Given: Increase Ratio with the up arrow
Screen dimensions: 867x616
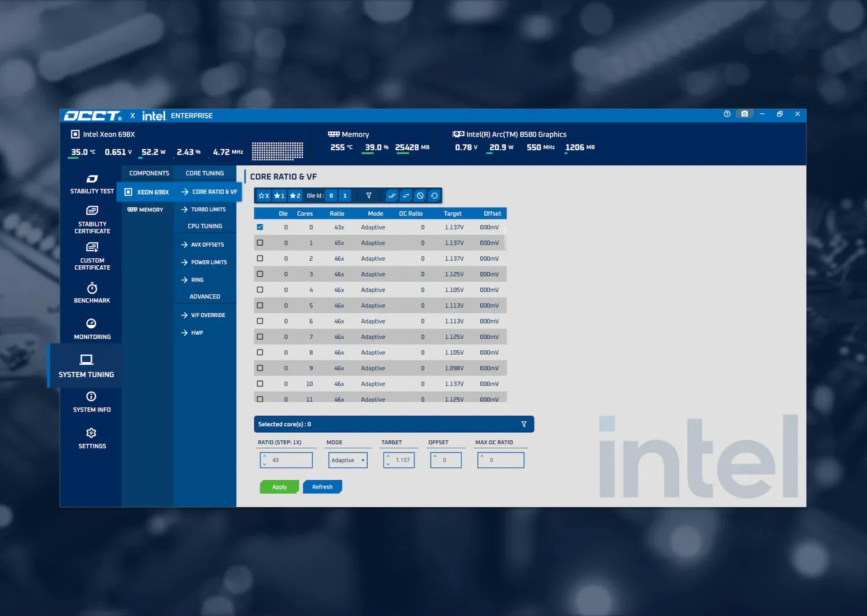Looking at the screenshot, I should pos(265,457).
